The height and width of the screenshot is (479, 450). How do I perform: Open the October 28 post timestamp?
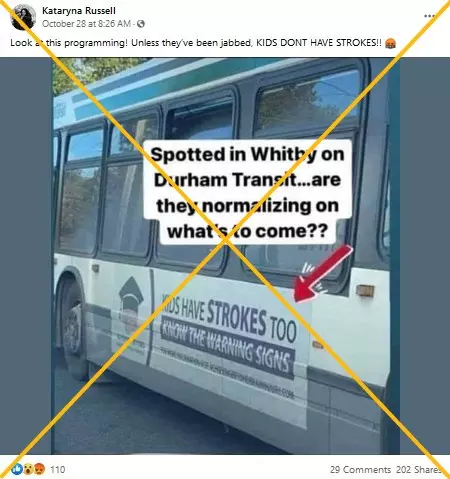point(86,24)
